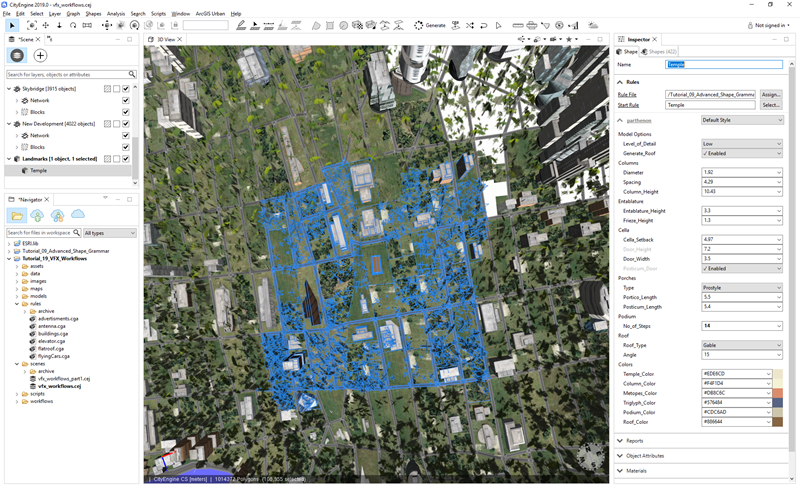Viewport: 800px width, 488px height.
Task: Click the Select... start rule button
Action: 771,105
